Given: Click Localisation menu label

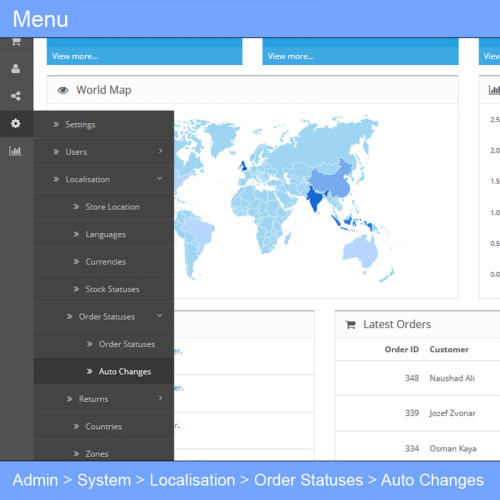Looking at the screenshot, I should pyautogui.click(x=88, y=179).
